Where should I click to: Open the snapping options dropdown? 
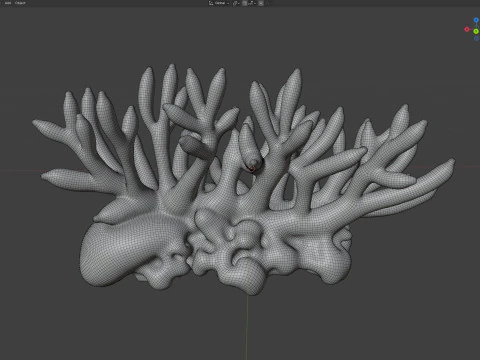(251, 3)
